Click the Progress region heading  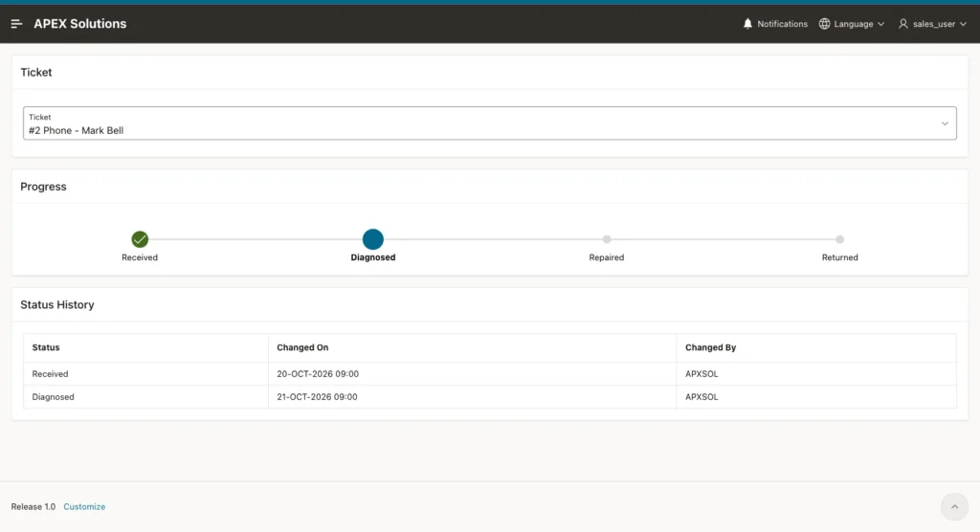pos(43,187)
